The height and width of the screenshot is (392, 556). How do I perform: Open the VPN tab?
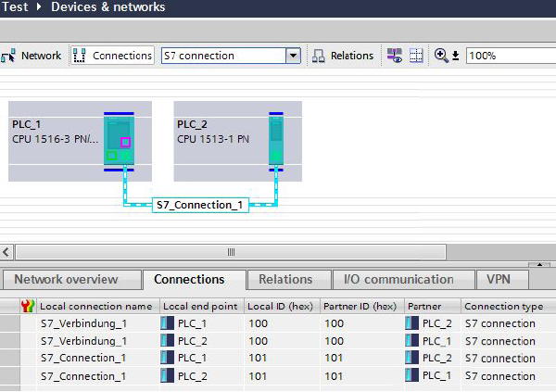coord(502,280)
